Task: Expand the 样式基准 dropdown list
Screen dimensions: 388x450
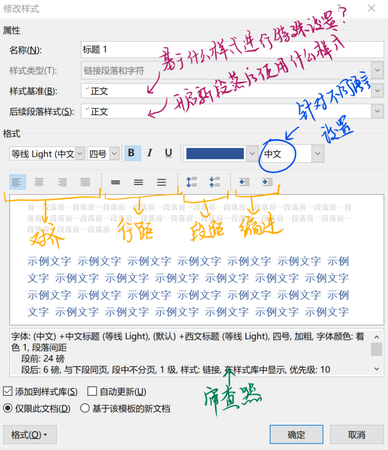Action: pos(377,91)
